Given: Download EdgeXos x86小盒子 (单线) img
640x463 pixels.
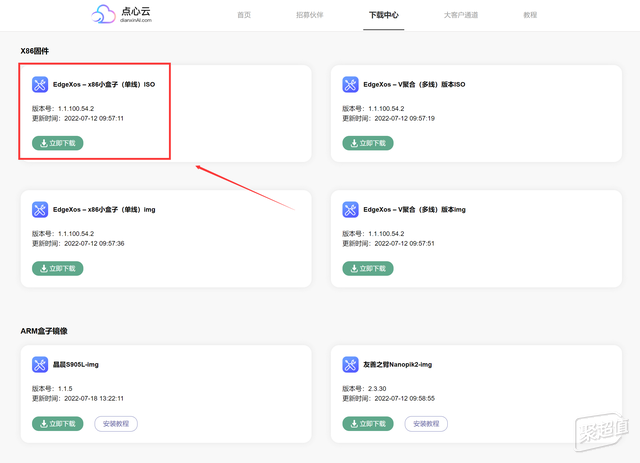Looking at the screenshot, I should tap(58, 269).
